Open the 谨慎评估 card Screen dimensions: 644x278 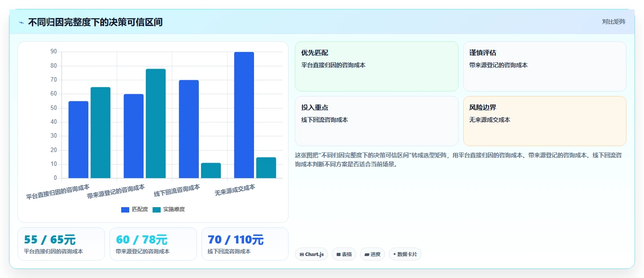tap(544, 66)
